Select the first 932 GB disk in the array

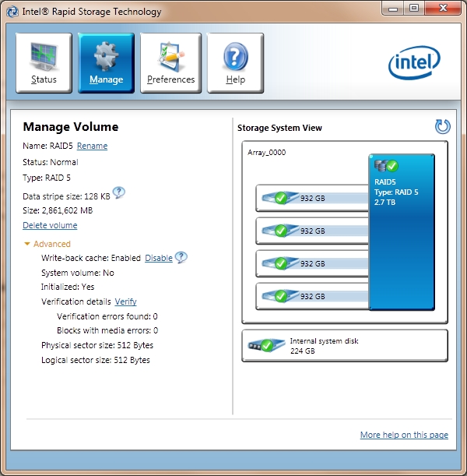point(311,198)
